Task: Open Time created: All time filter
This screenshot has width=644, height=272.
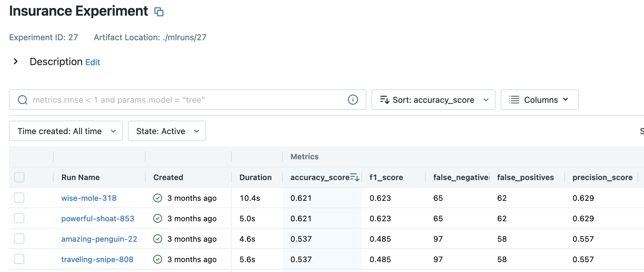Action: [66, 131]
